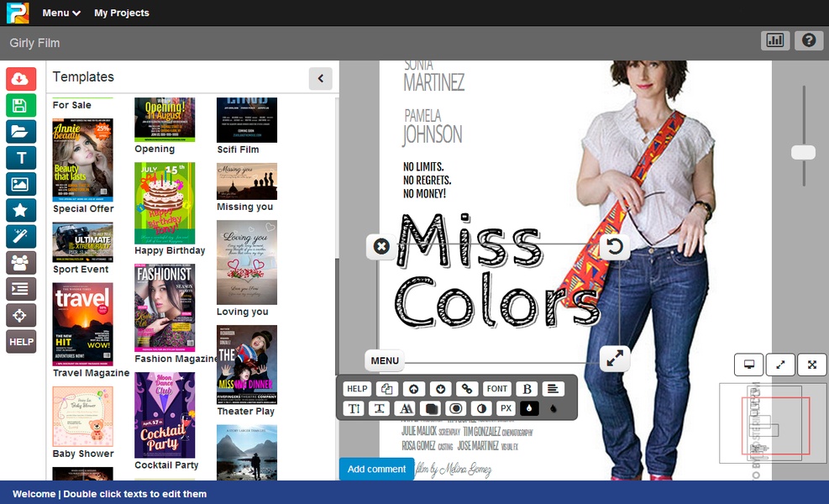Pick the Opening template thumbnail
829x504 pixels.
pos(165,119)
